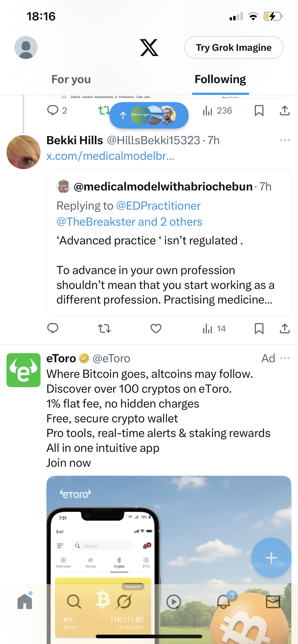Screen dimensions: 298x644
Task: Open notifications bell with 3 badge
Action: [x=224, y=602]
